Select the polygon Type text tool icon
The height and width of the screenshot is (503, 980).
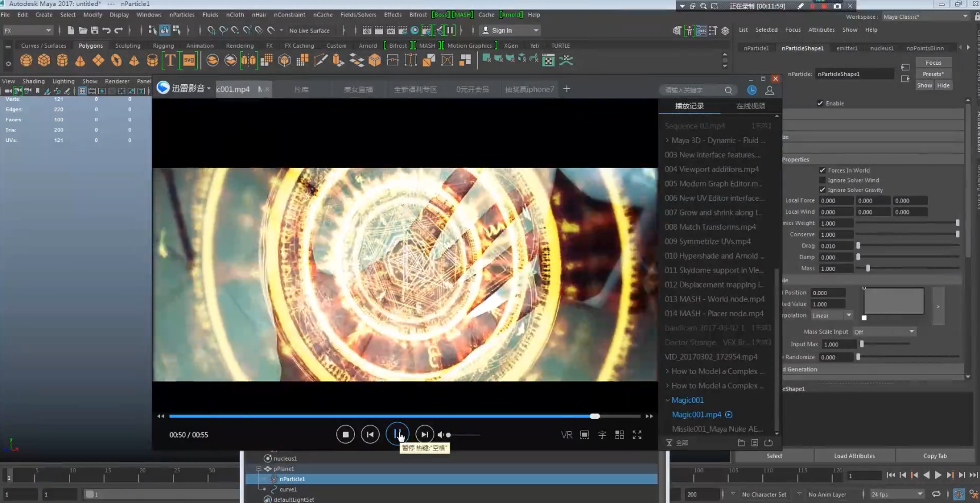tap(170, 60)
